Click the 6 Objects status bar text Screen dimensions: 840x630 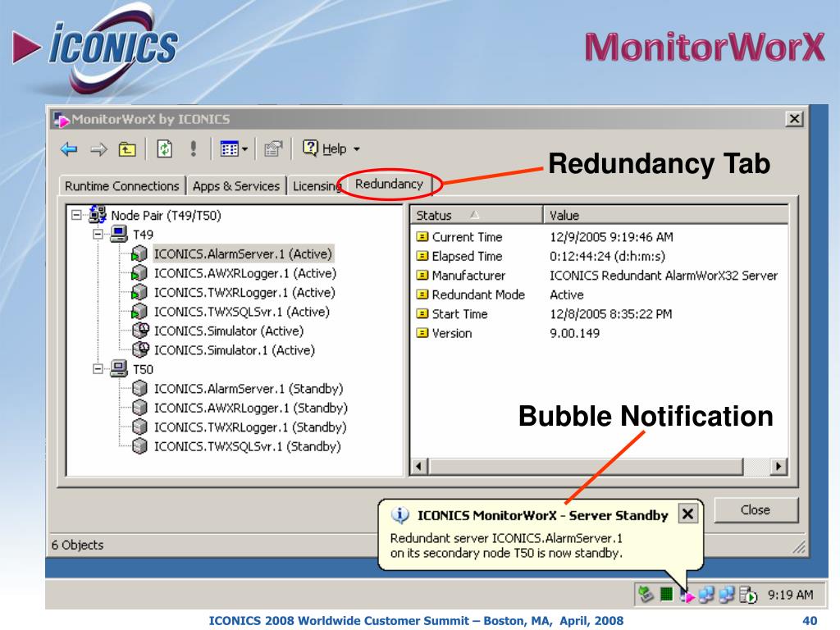tap(78, 545)
